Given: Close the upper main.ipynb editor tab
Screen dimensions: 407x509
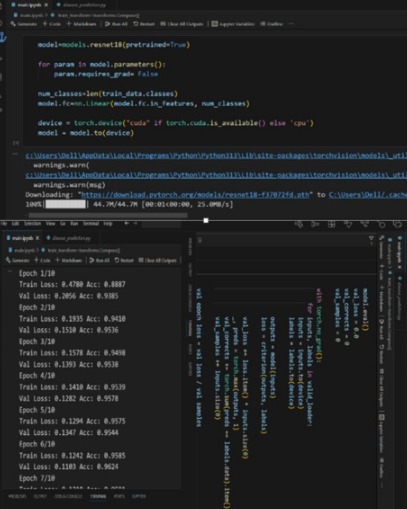Looking at the screenshot, I should tap(46, 5).
